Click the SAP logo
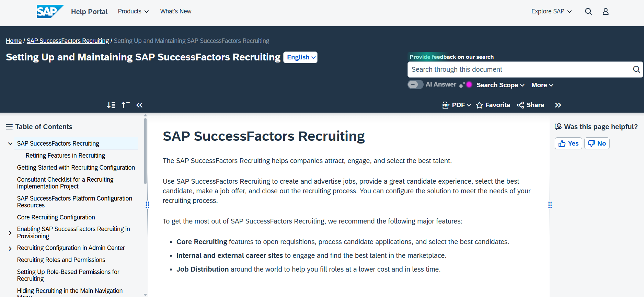This screenshot has height=297, width=644. (50, 11)
